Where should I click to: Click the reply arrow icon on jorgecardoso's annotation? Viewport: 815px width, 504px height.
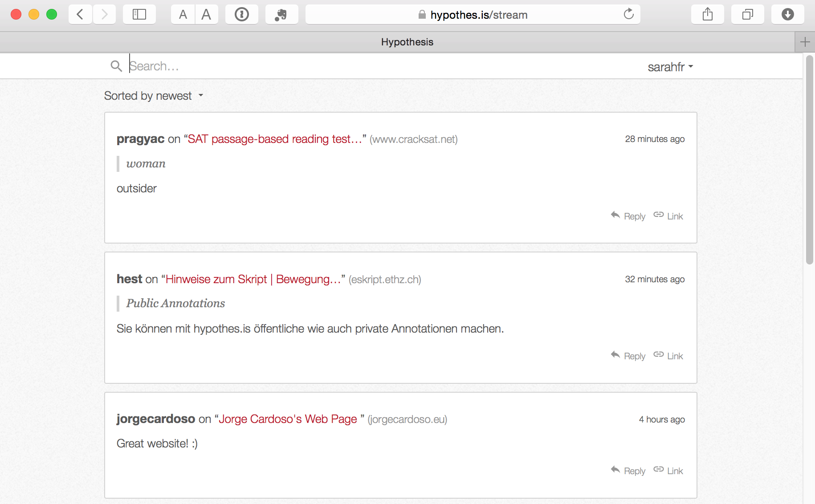point(615,470)
